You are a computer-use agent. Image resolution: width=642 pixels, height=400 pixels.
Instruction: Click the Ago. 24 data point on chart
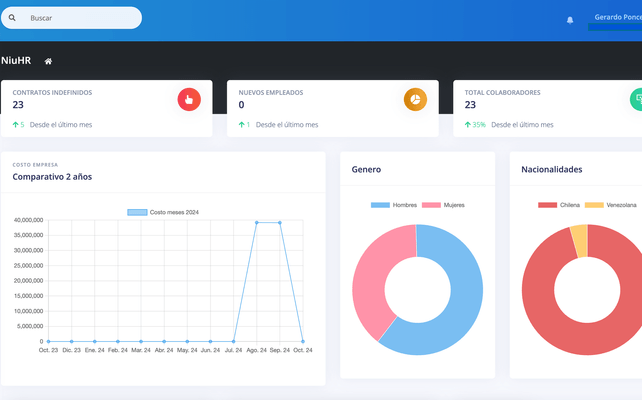257,223
